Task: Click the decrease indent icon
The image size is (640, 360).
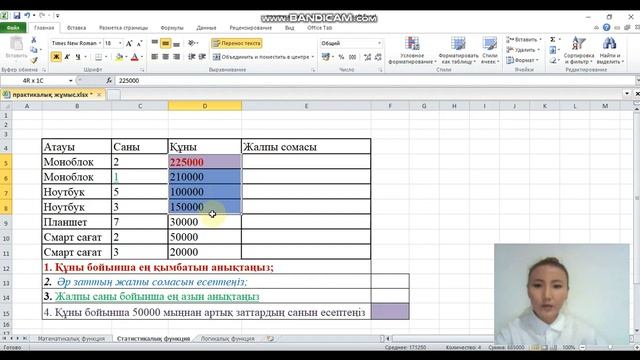Action: 191,57
